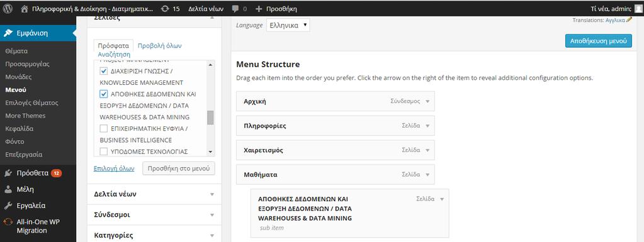Open All-in-One WP Migration icon
644x242 pixels.
pyautogui.click(x=8, y=222)
